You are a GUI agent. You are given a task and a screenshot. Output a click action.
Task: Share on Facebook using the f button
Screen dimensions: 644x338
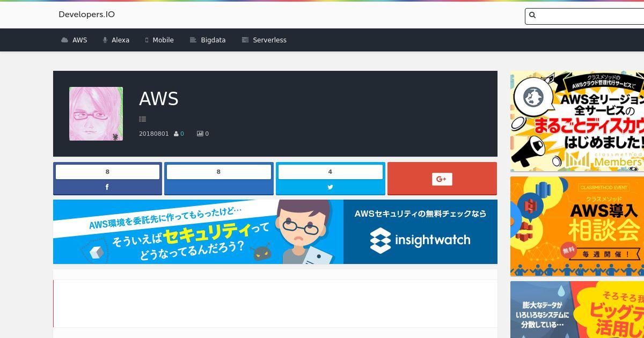click(x=107, y=187)
